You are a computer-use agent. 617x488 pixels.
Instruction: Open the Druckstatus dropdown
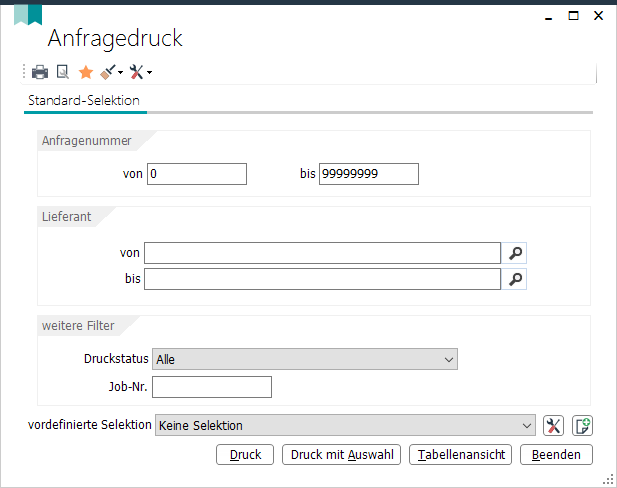click(305, 359)
